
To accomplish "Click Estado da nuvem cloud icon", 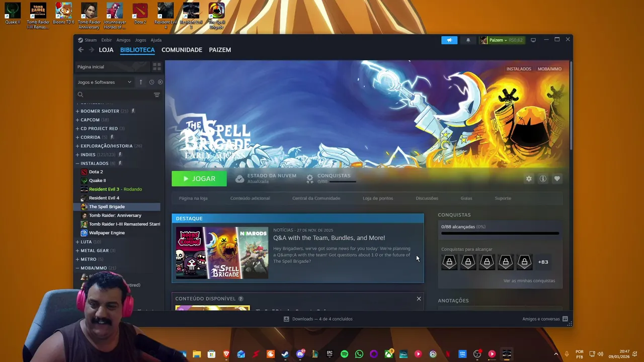I will 240,178.
